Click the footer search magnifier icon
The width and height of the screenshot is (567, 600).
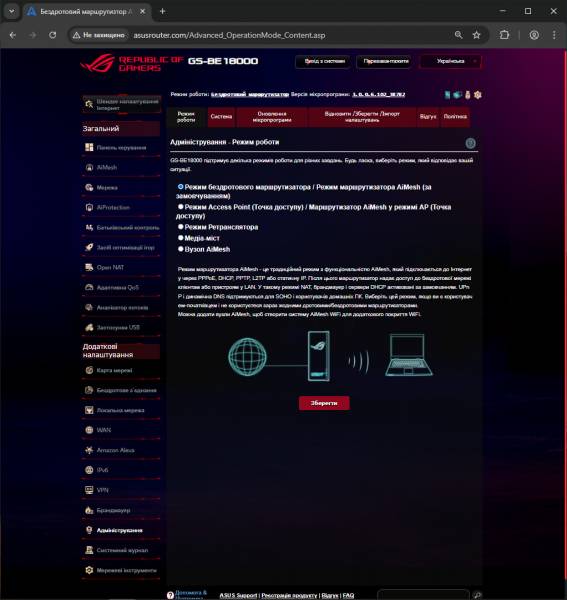(x=477, y=595)
